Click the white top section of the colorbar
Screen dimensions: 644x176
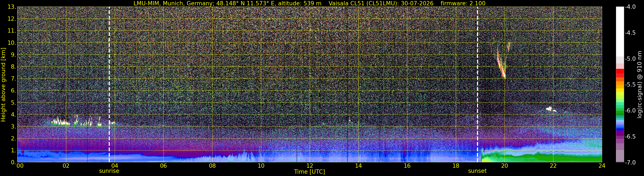pyautogui.click(x=620, y=31)
